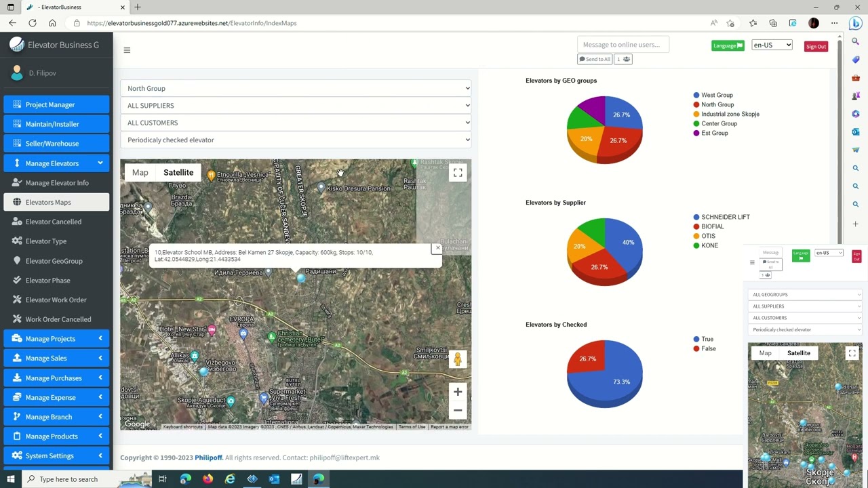
Task: Open the browser Favorites icon
Action: (x=753, y=23)
